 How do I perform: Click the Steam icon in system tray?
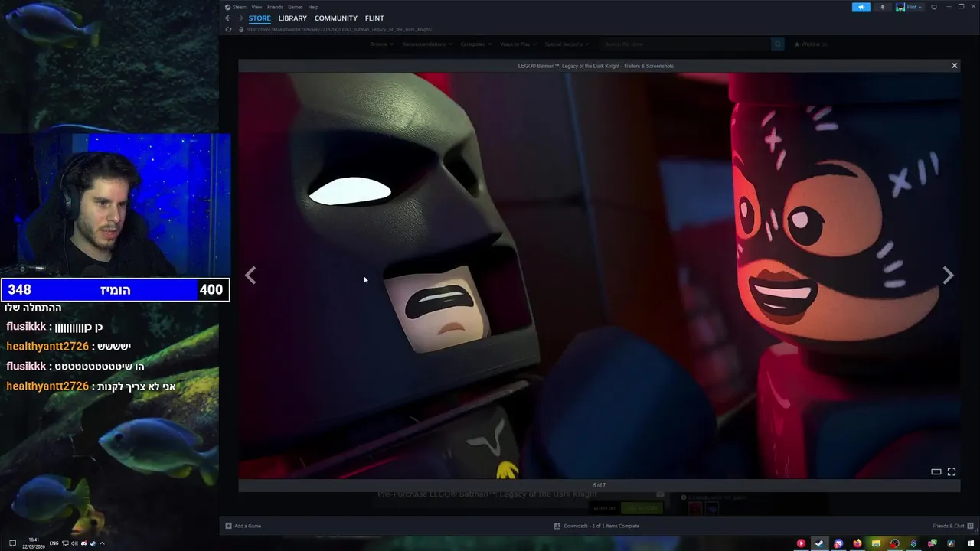[93, 543]
